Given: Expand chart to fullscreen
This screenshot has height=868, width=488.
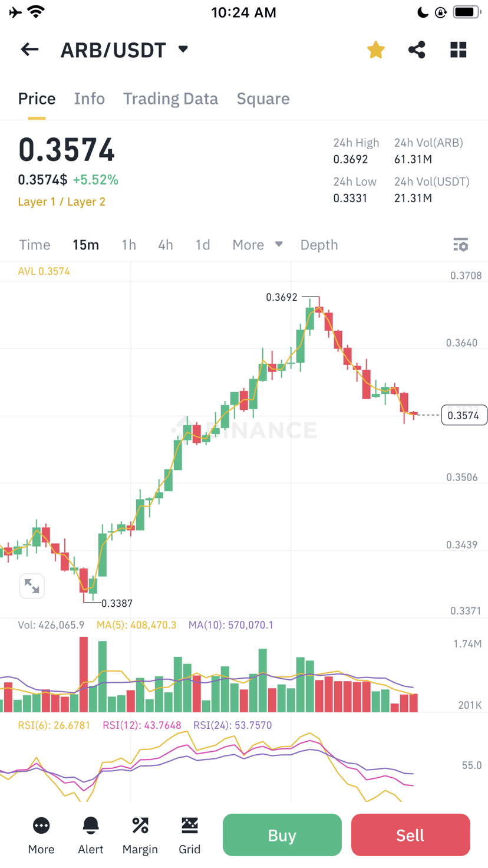Looking at the screenshot, I should click(32, 586).
